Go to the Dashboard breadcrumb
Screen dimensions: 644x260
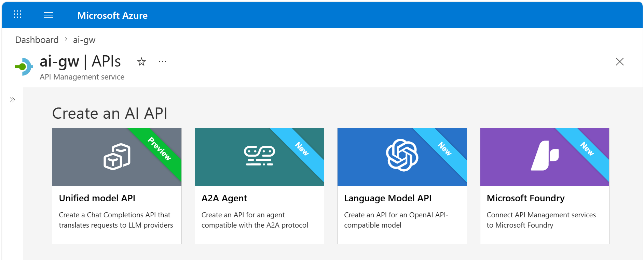[37, 40]
